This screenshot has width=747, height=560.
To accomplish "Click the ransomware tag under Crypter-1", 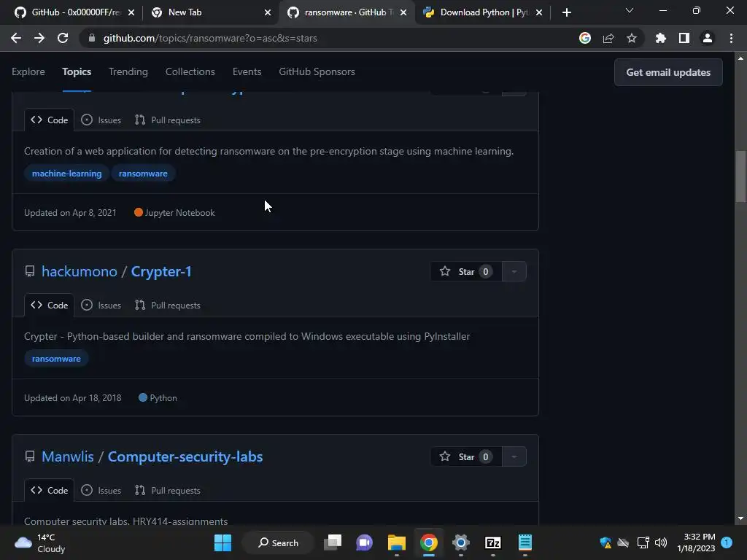I will click(x=56, y=359).
